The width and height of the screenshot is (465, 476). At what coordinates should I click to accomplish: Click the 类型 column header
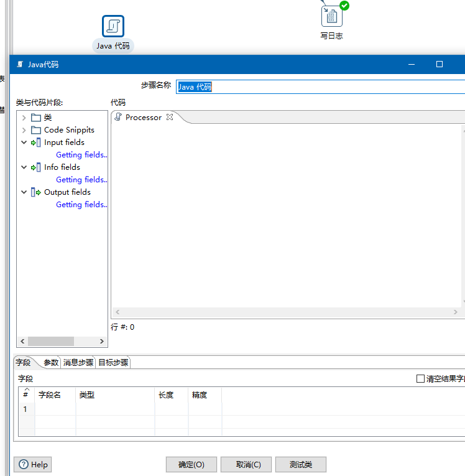coord(115,394)
